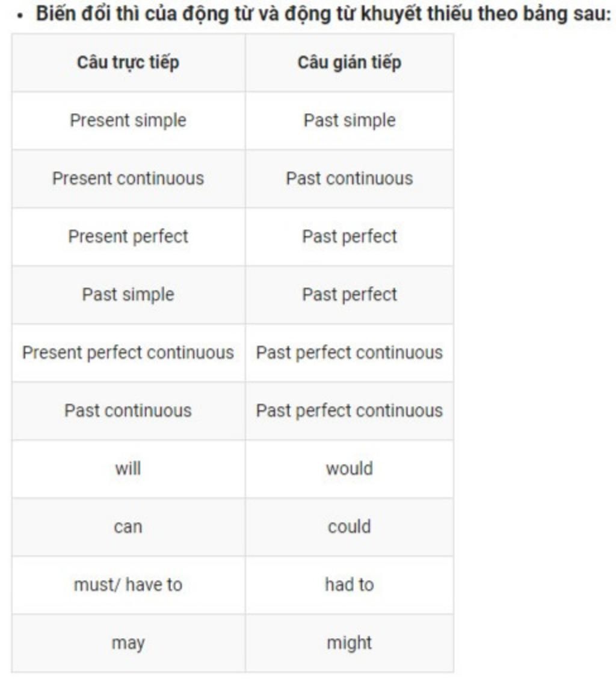Click the 'will' cell

pos(128,469)
